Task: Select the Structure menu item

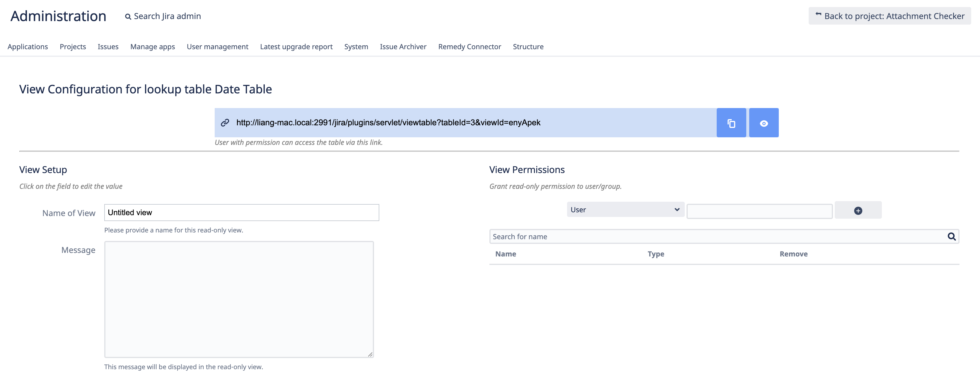Action: pos(528,47)
